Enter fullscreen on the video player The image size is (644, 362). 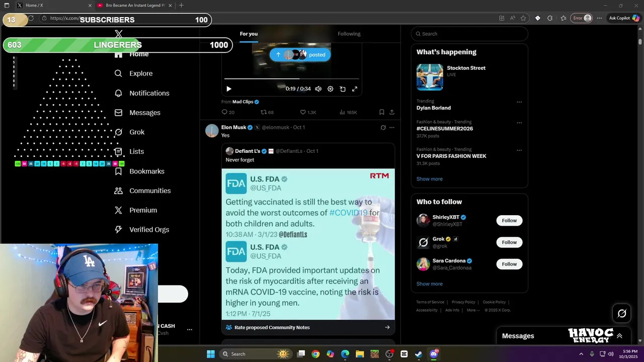pyautogui.click(x=354, y=89)
